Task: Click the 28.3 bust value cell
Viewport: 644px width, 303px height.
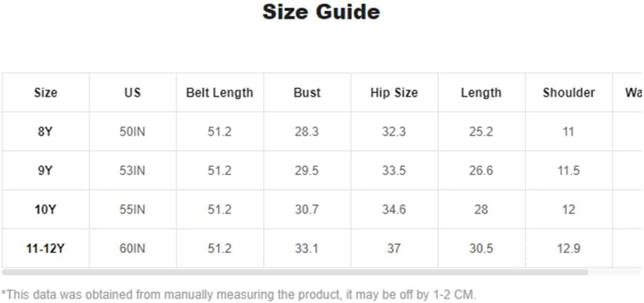Action: coord(307,131)
